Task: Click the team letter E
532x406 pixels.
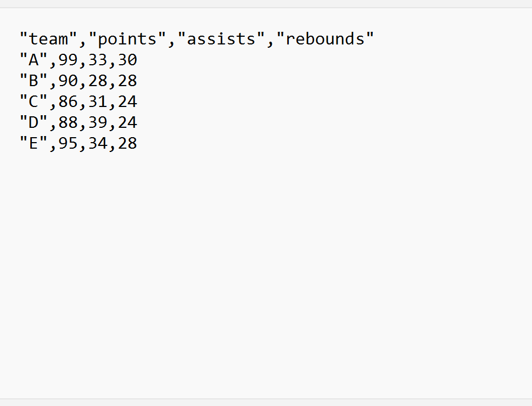Action: click(x=33, y=144)
